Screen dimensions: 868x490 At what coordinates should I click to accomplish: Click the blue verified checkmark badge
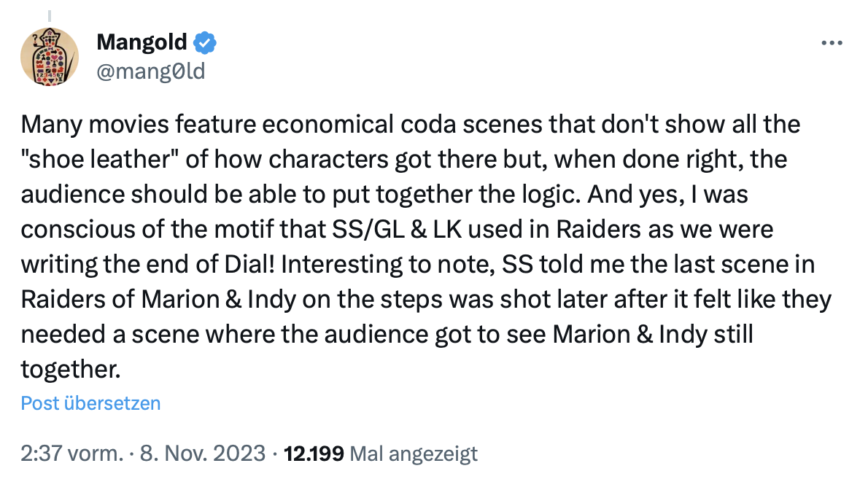204,44
